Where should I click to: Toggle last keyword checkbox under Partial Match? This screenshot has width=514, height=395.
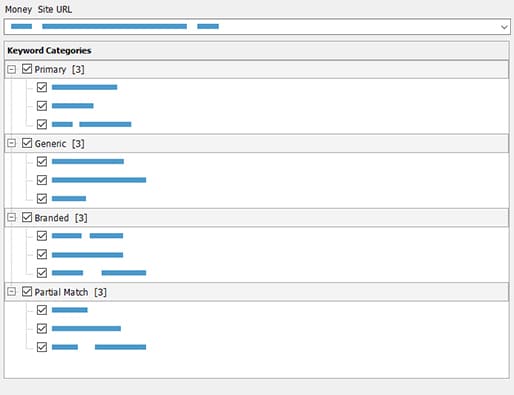click(x=42, y=347)
